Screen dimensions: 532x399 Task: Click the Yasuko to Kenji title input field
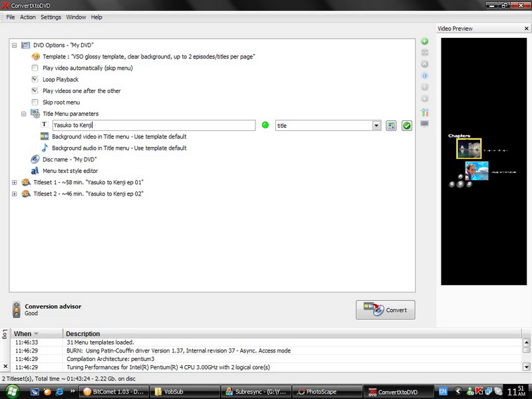(154, 125)
